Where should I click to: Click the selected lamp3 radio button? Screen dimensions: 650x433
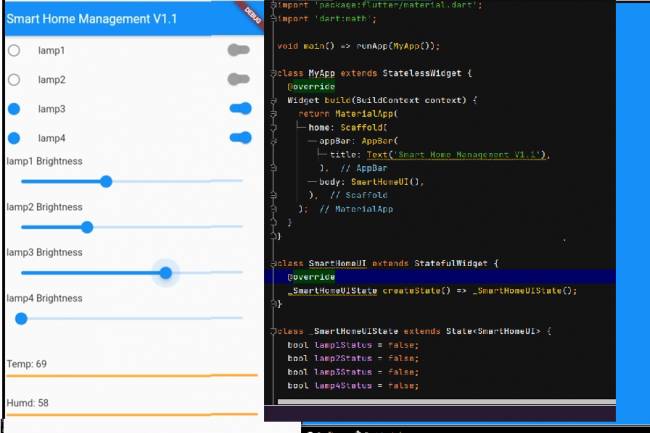pyautogui.click(x=14, y=109)
